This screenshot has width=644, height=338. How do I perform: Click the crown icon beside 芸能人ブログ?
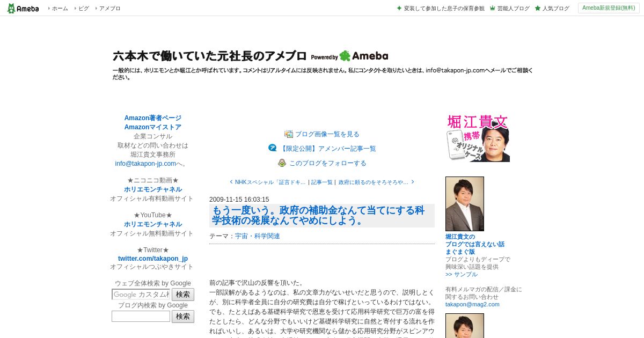tap(492, 8)
